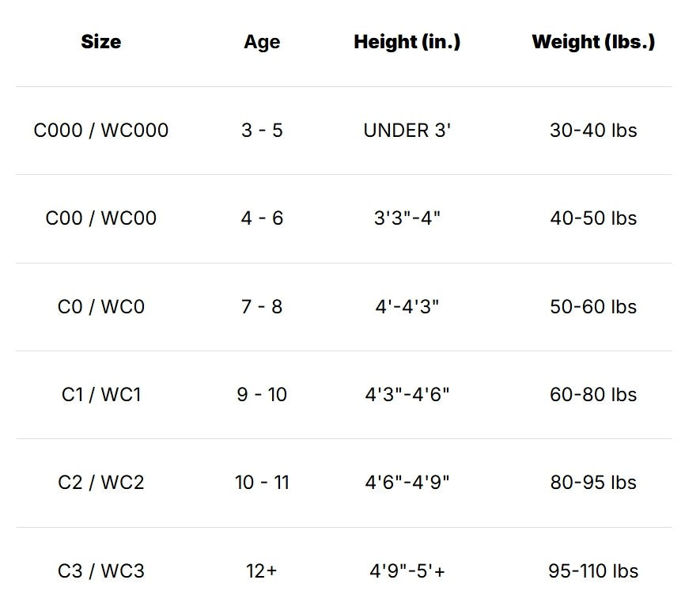Click the Weight (lbs.) column header
The height and width of the screenshot is (595, 700).
pos(593,42)
